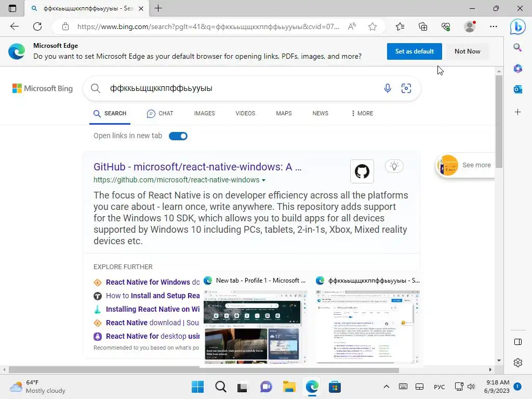
Task: Open Bing chat sidebar button
Action: pyautogui.click(x=518, y=26)
